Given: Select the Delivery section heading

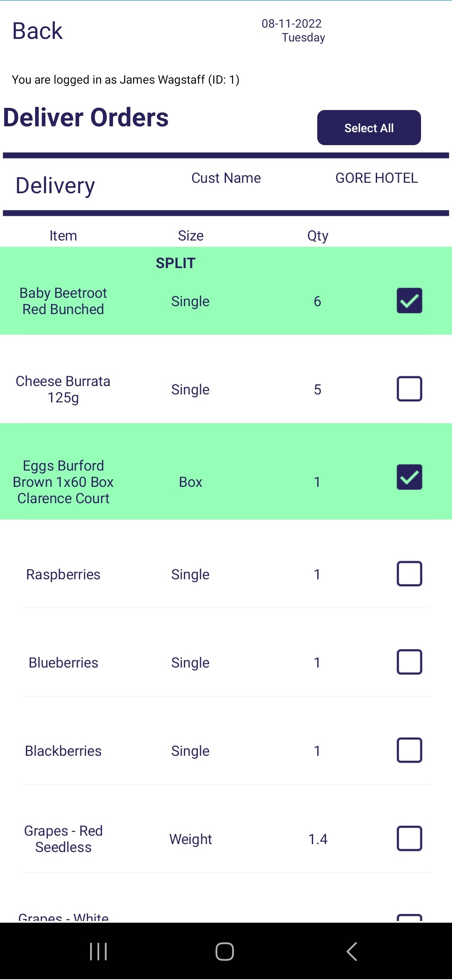Looking at the screenshot, I should [x=55, y=185].
